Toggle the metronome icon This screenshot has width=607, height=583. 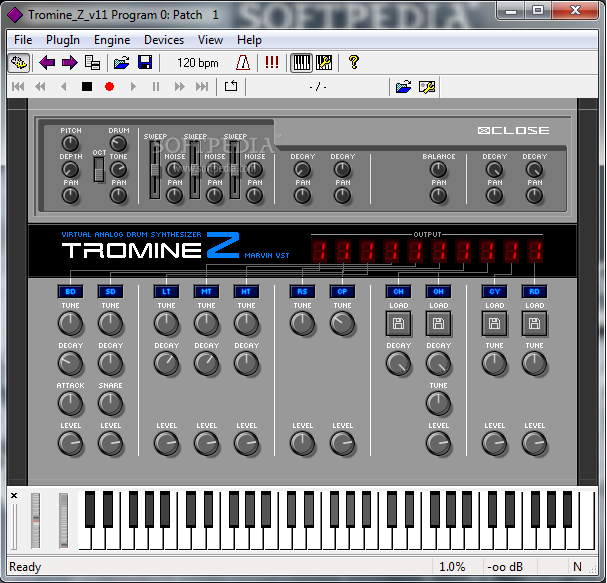243,62
